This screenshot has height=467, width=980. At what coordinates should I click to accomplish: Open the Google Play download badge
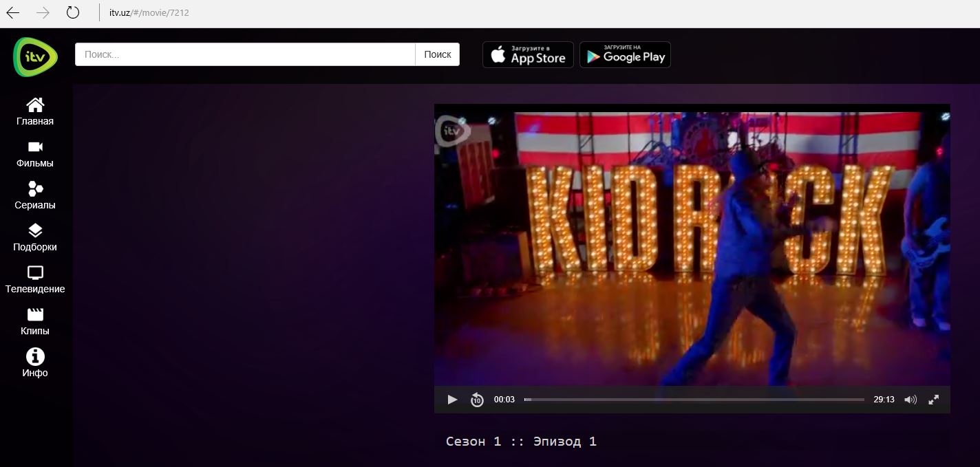(625, 55)
